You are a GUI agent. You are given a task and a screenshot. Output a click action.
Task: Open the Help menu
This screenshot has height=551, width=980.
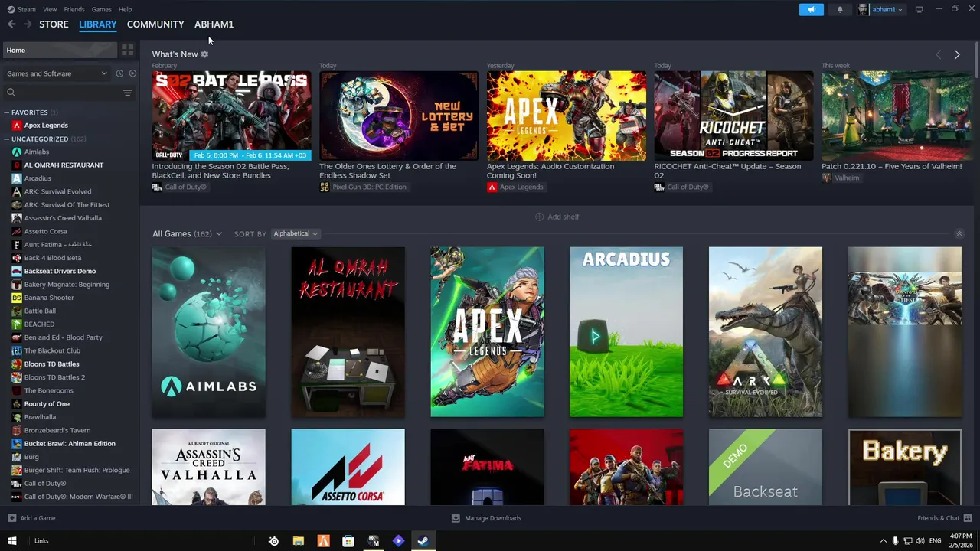(125, 9)
